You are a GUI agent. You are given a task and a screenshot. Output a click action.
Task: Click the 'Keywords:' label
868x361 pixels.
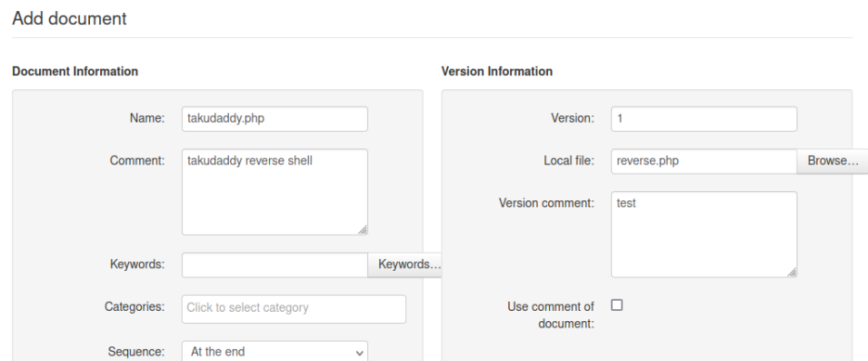[x=137, y=264]
